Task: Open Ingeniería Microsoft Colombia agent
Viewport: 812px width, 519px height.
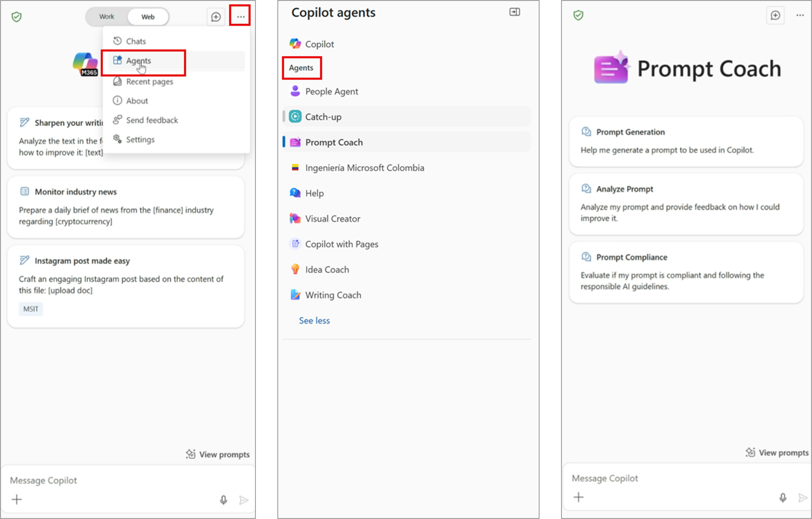Action: 407,168
